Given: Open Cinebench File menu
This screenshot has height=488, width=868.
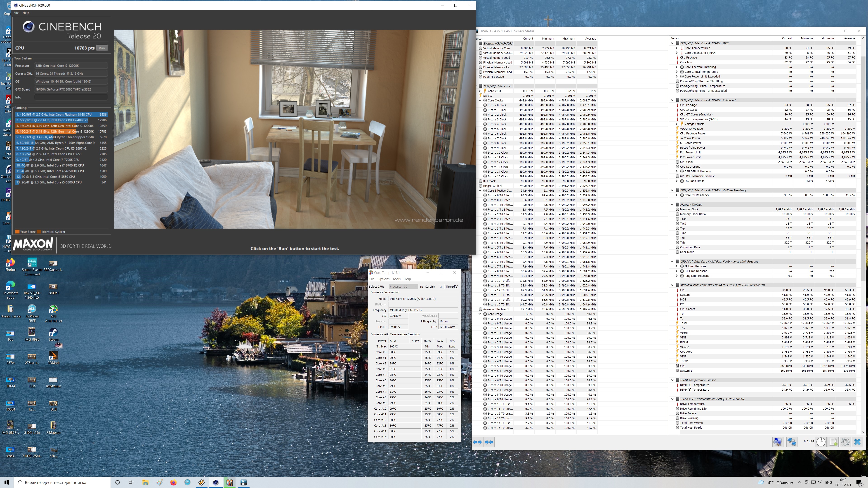Looking at the screenshot, I should 16,13.
